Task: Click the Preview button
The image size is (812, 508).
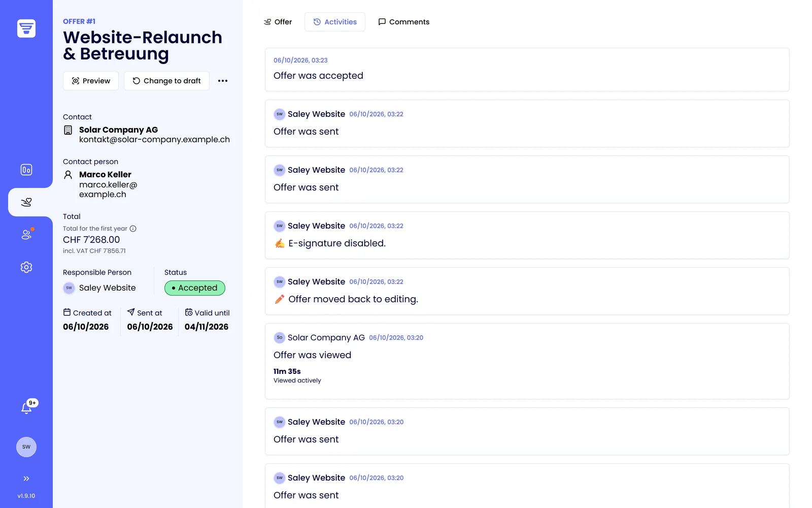Action: click(91, 81)
